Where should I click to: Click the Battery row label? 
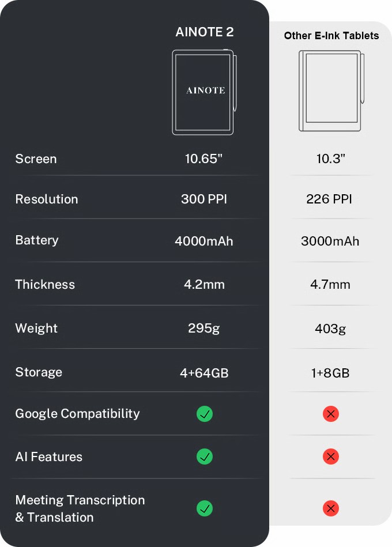pyautogui.click(x=37, y=240)
